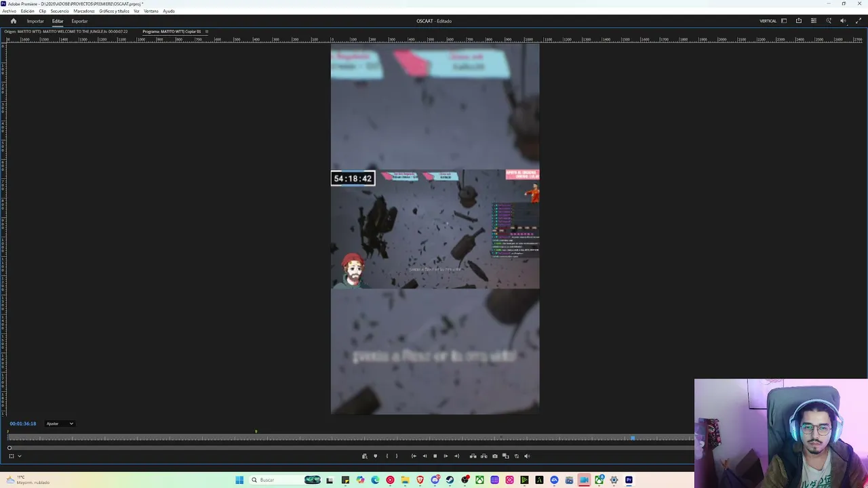Go to the in point

click(414, 456)
